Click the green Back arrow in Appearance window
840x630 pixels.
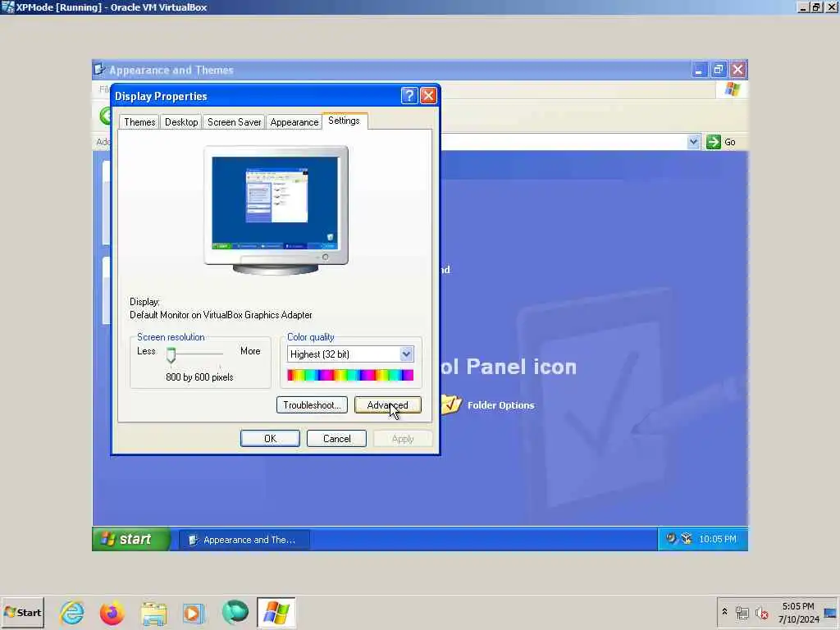pyautogui.click(x=105, y=115)
